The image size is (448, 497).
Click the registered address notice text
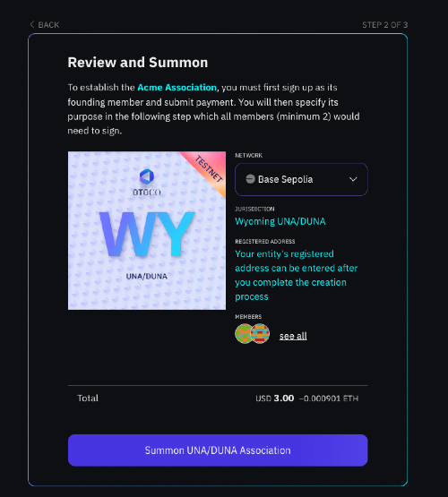click(x=297, y=275)
